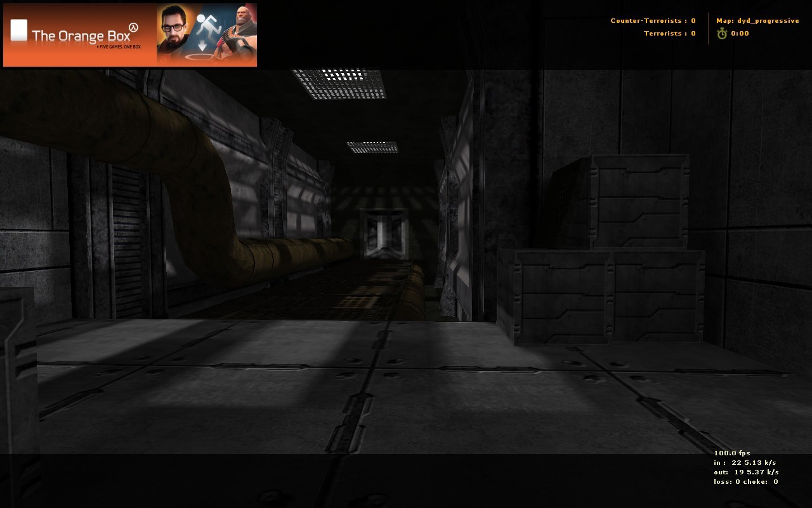
Task: Click the 0:00 round timer
Action: click(740, 34)
